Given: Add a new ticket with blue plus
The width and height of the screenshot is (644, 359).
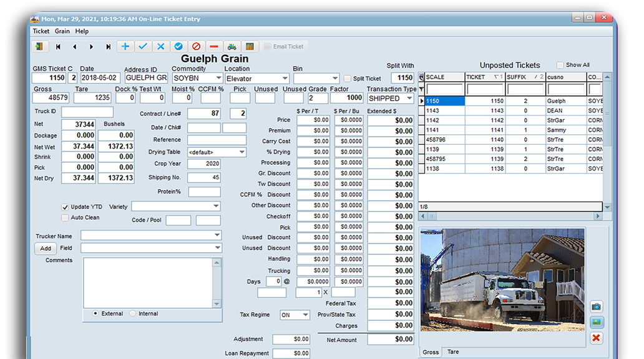Looking at the screenshot, I should point(125,46).
